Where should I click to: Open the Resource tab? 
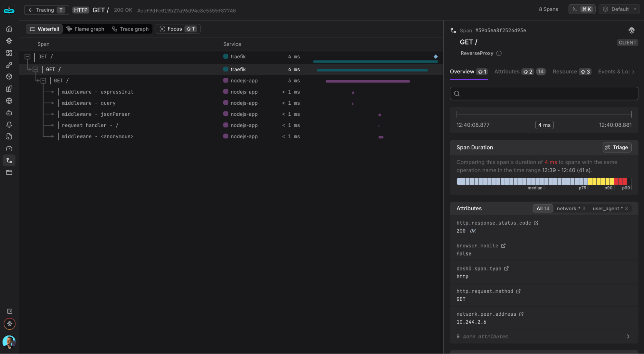pos(572,72)
